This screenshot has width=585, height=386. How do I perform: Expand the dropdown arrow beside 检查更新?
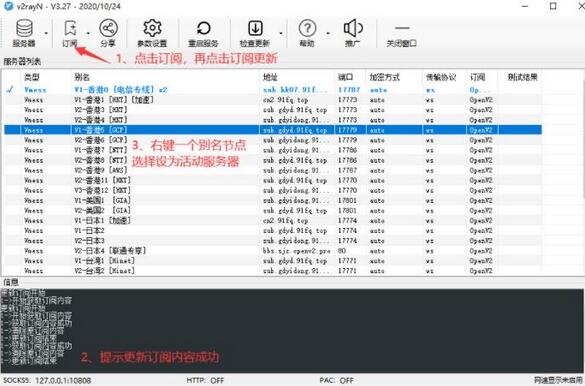(x=281, y=34)
